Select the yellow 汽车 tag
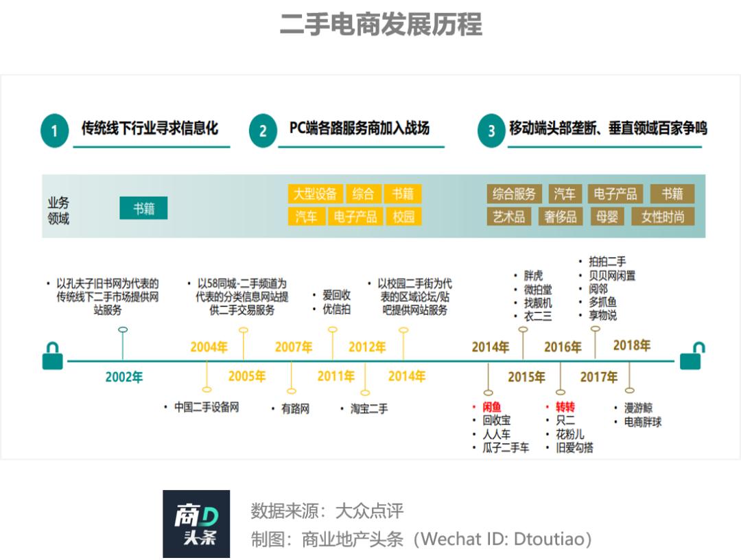This screenshot has width=741, height=560. click(306, 216)
